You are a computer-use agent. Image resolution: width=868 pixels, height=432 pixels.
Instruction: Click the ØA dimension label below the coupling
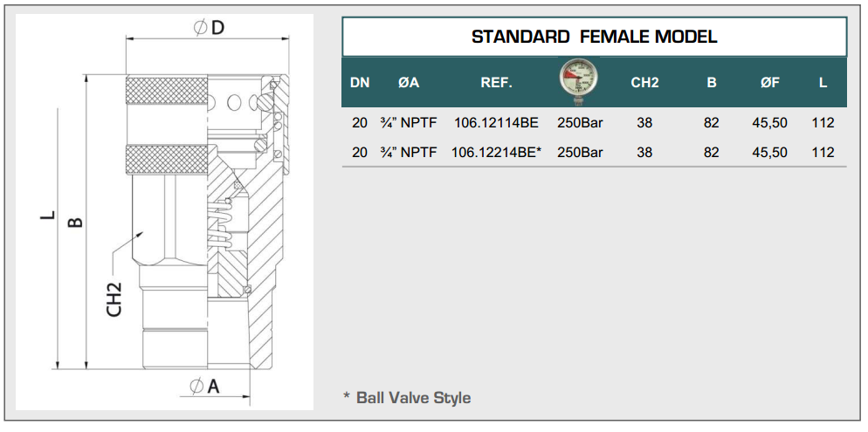(x=204, y=387)
